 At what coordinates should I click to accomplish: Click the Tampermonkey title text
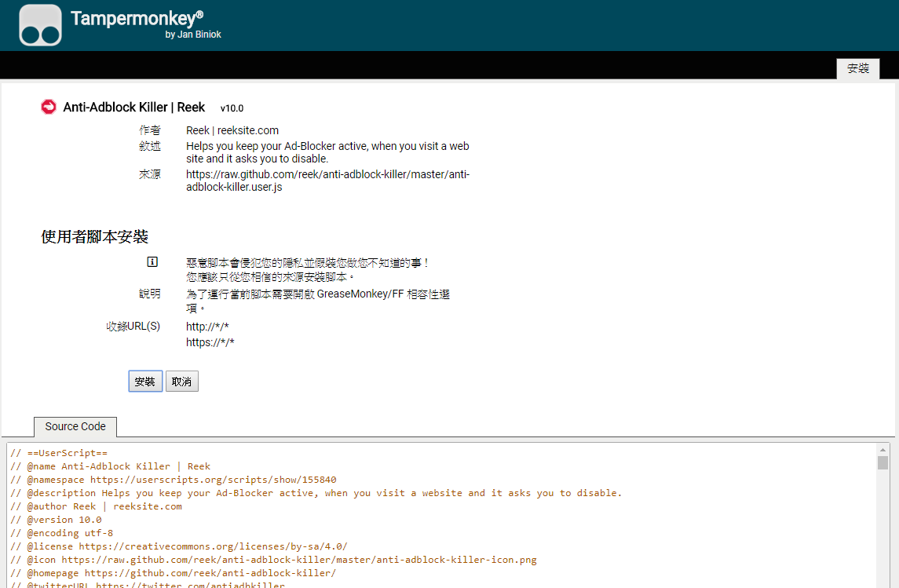pos(137,18)
